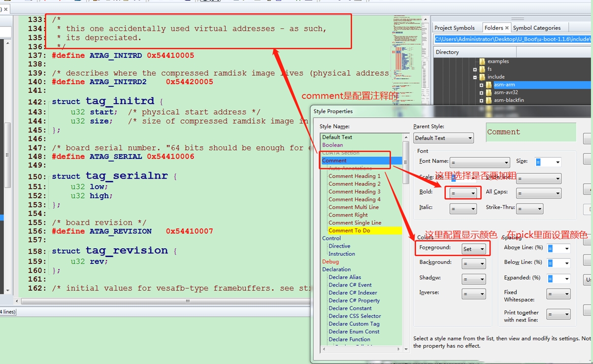The width and height of the screenshot is (593, 364).
Task: Expand the asm-blackfin folder node
Action: [481, 101]
